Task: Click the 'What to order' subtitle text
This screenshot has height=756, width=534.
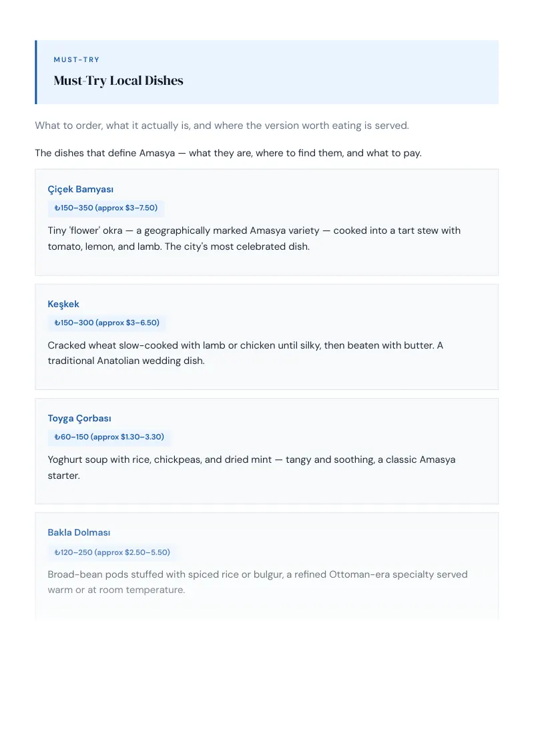Action: tap(222, 126)
